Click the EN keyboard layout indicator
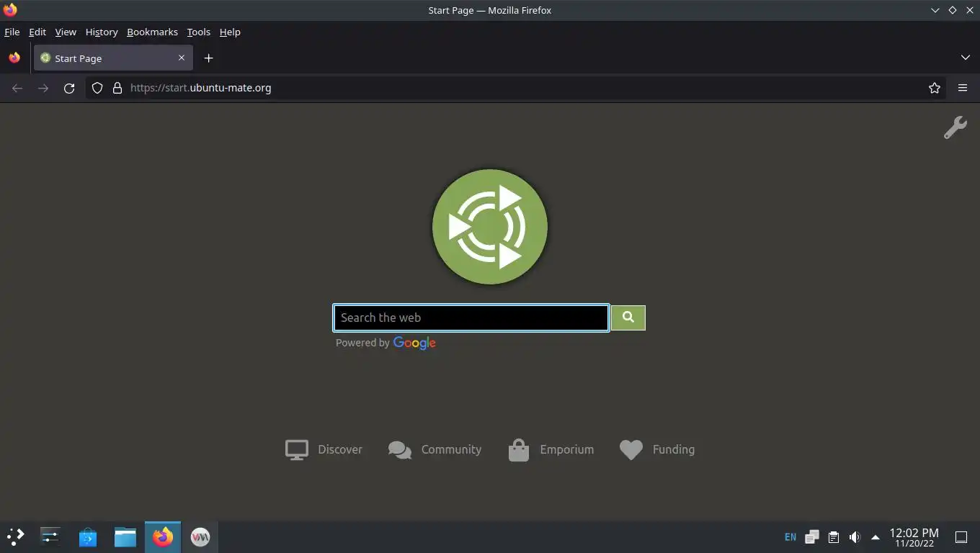 coord(790,537)
